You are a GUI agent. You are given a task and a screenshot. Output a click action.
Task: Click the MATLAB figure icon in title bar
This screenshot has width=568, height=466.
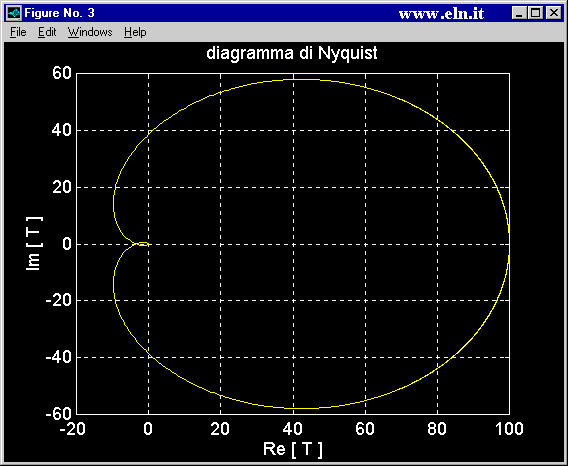coord(14,13)
